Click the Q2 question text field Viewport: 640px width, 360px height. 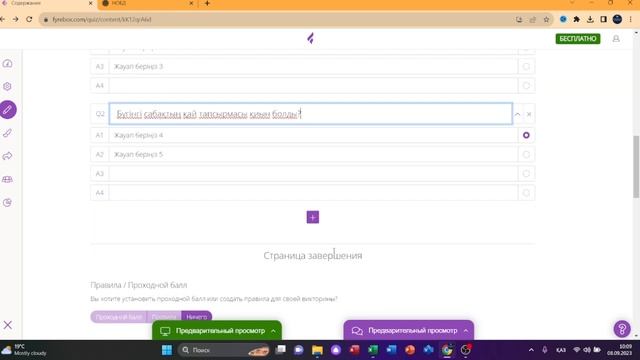[x=311, y=114]
